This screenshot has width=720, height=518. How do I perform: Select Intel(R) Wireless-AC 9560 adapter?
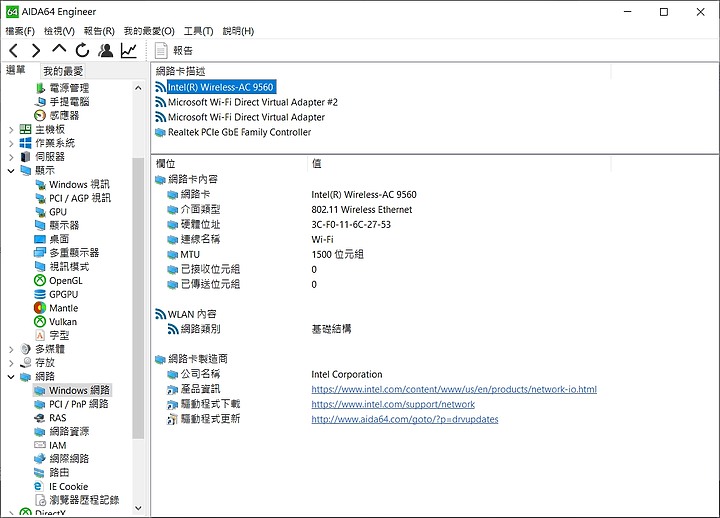pos(220,87)
